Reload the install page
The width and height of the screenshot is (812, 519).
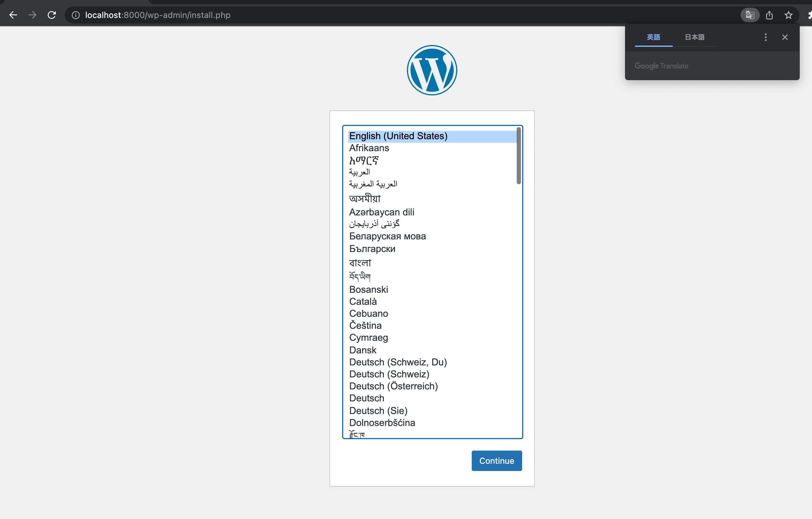pos(52,15)
